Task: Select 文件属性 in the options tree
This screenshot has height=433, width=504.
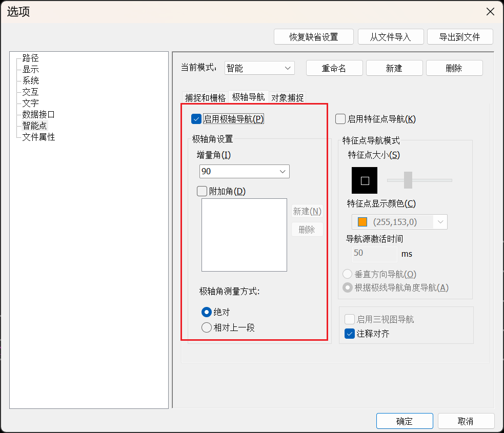Action: pos(38,137)
